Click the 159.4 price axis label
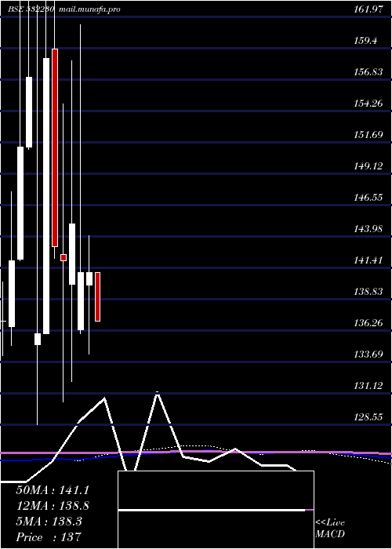This screenshot has height=549, width=392. pyautogui.click(x=366, y=41)
